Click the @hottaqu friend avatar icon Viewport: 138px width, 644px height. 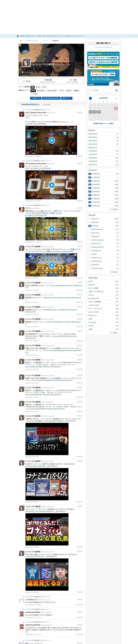(90, 226)
